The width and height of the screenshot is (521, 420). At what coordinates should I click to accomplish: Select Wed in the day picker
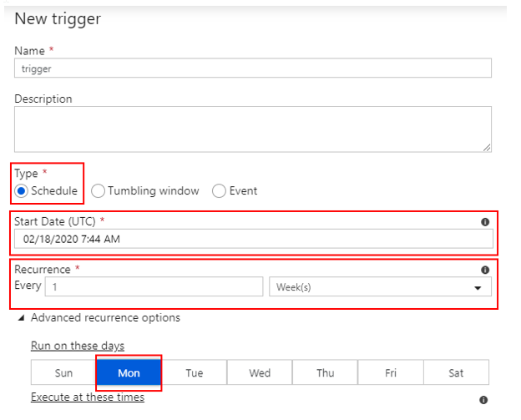click(x=260, y=373)
